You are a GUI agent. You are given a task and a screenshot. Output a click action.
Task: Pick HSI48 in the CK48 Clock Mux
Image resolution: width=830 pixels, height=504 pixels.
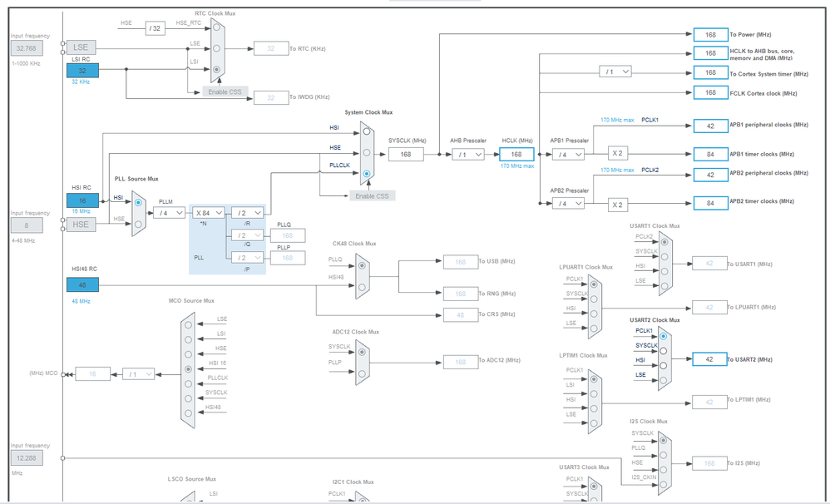pos(362,287)
